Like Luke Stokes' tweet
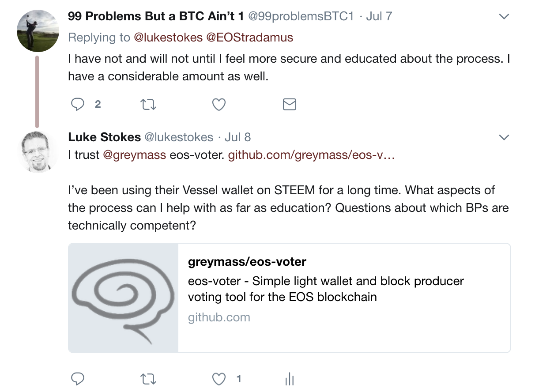This screenshot has height=392, width=535. pyautogui.click(x=219, y=379)
